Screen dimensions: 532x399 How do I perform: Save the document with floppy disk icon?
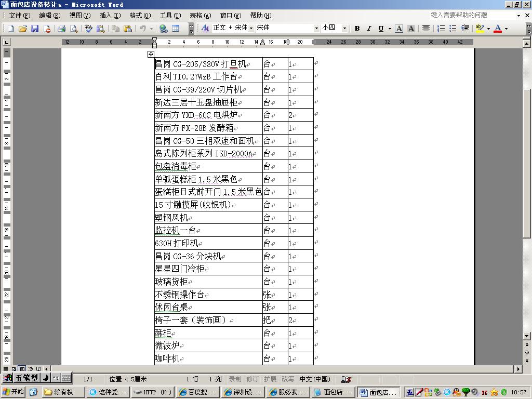pyautogui.click(x=35, y=29)
